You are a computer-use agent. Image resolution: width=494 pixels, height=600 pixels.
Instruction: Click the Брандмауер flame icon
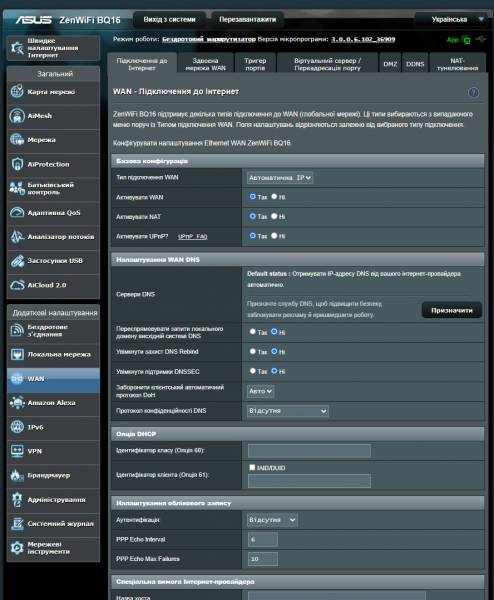click(17, 475)
